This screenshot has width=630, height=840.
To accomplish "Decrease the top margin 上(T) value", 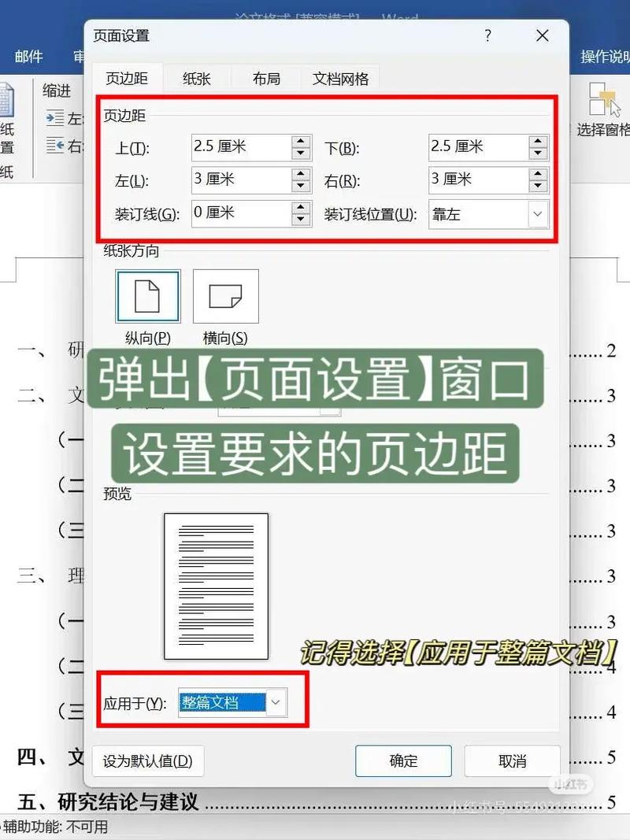I will point(301,154).
